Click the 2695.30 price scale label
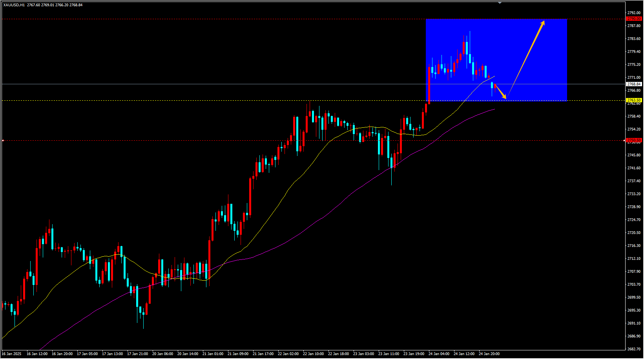Screen dimensions: 644x359 [634, 310]
